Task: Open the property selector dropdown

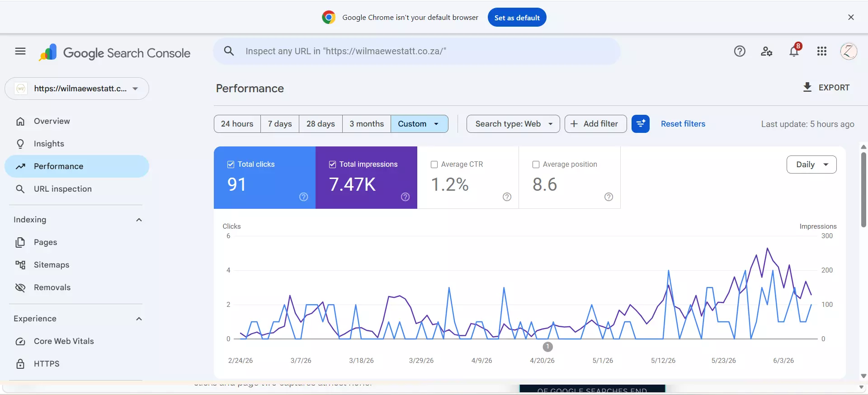Action: (x=77, y=89)
